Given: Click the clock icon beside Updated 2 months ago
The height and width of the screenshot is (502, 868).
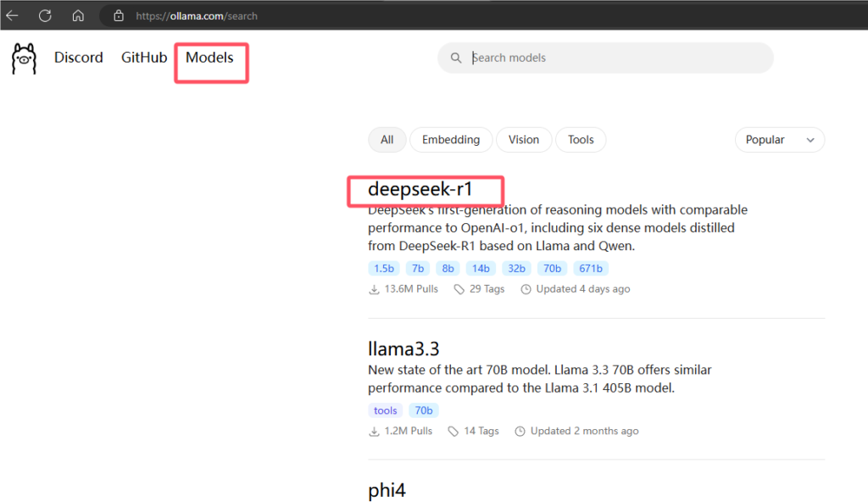Looking at the screenshot, I should tap(520, 431).
